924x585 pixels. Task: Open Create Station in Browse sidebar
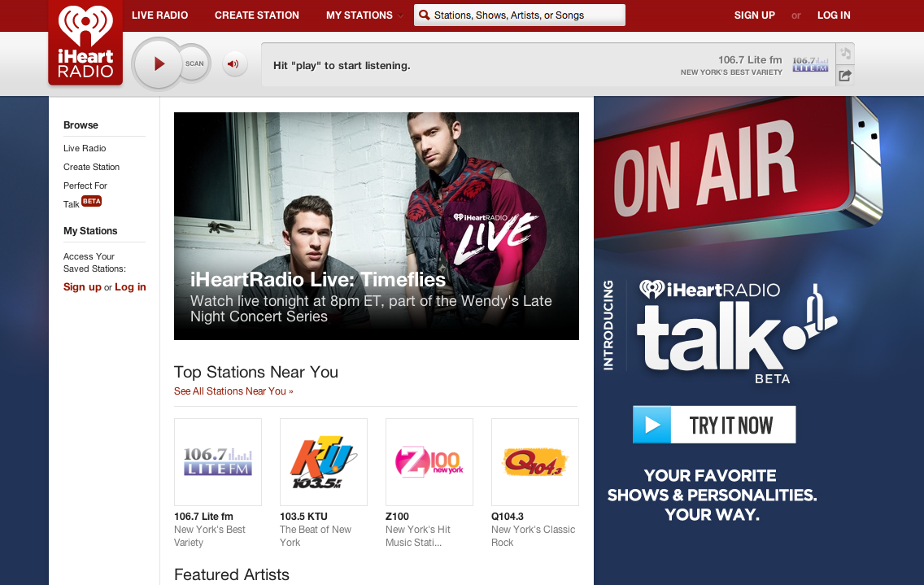91,167
